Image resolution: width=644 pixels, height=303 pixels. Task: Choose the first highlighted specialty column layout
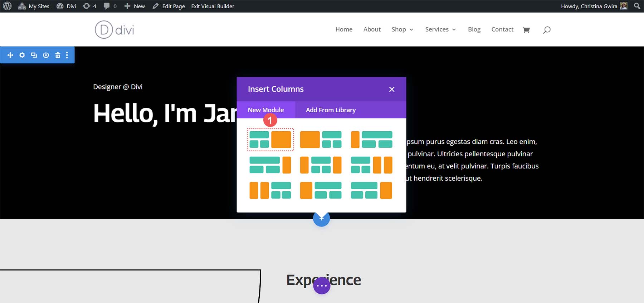click(x=270, y=140)
